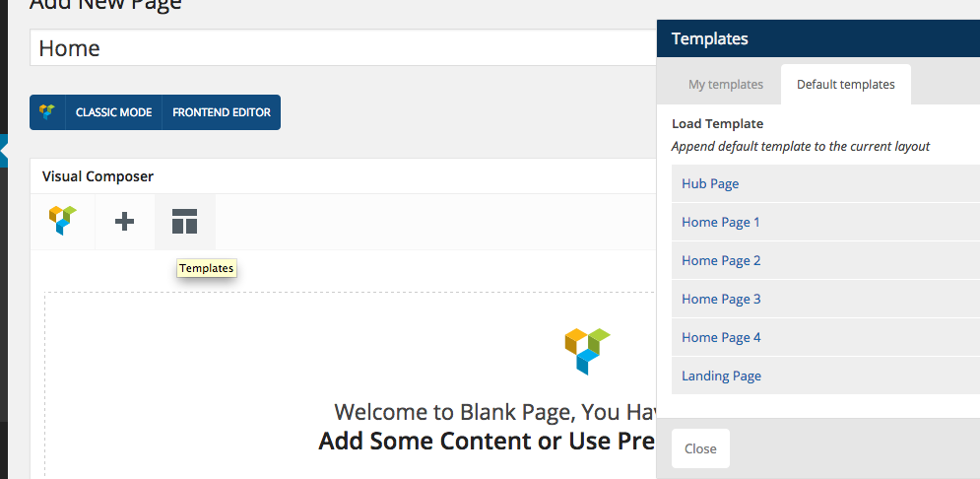This screenshot has height=479, width=980.
Task: Click the Visual Composer logo in blue bar
Action: [x=47, y=112]
